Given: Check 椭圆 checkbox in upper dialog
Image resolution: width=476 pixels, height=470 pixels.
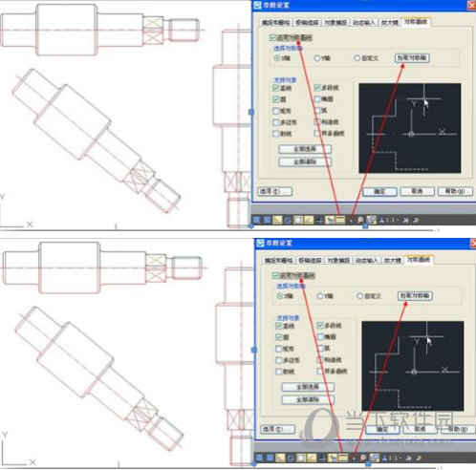Looking at the screenshot, I should coord(317,99).
